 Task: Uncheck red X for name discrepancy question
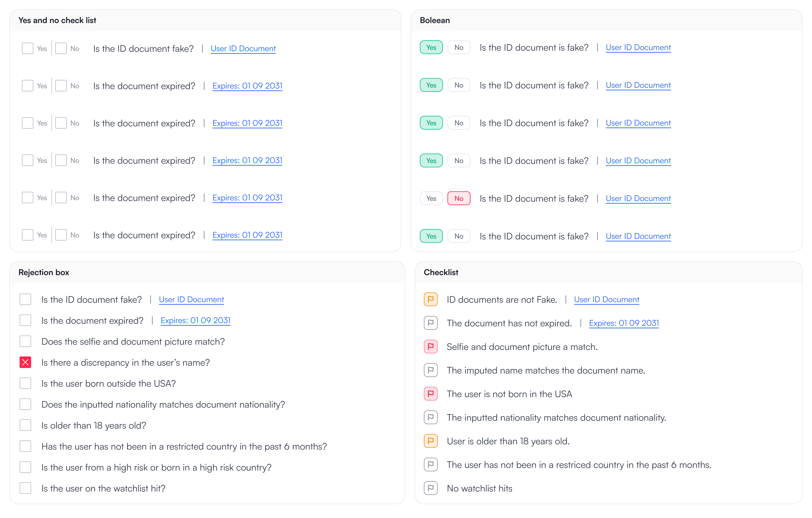tap(25, 362)
